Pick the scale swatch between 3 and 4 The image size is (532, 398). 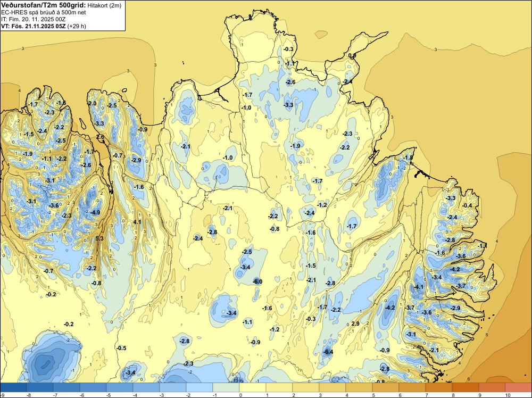click(332, 387)
